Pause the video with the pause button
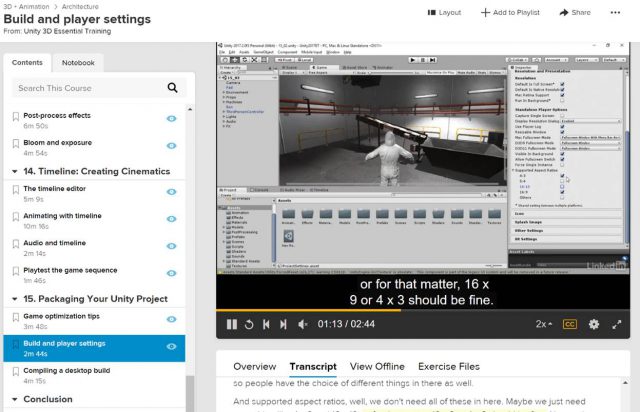 pos(232,324)
